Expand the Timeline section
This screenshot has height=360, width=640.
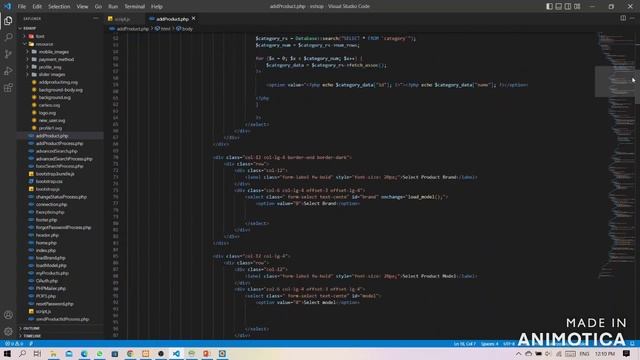(32, 336)
